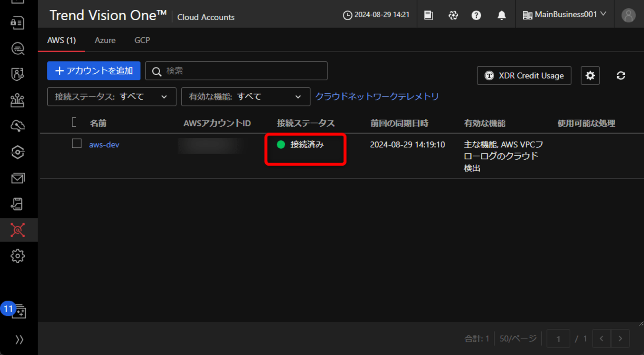
Task: Click the 接続済み status in aws-dev row
Action: [x=300, y=145]
